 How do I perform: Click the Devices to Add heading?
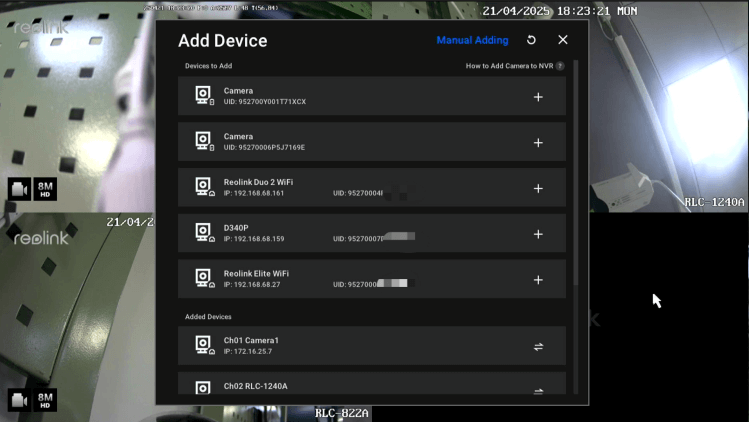pyautogui.click(x=208, y=66)
